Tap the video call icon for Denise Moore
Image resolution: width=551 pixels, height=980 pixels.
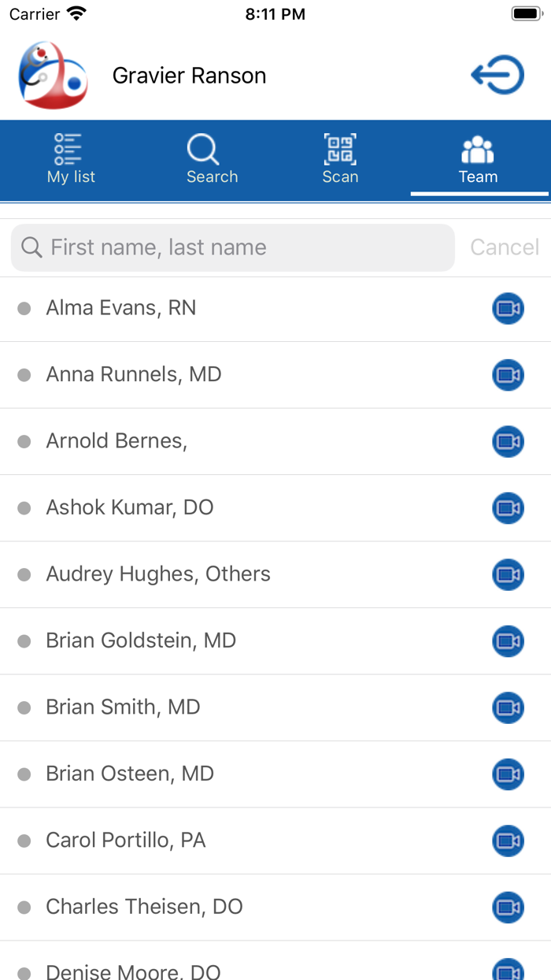[x=508, y=971]
